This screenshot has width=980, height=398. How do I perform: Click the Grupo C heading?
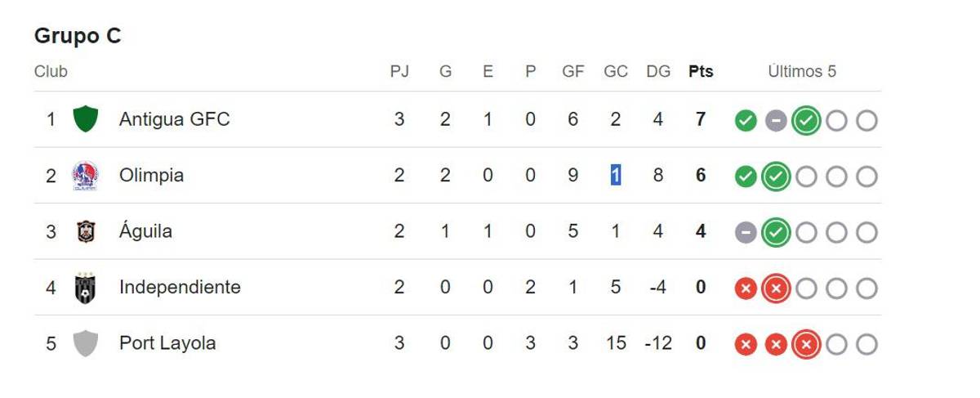tap(78, 36)
